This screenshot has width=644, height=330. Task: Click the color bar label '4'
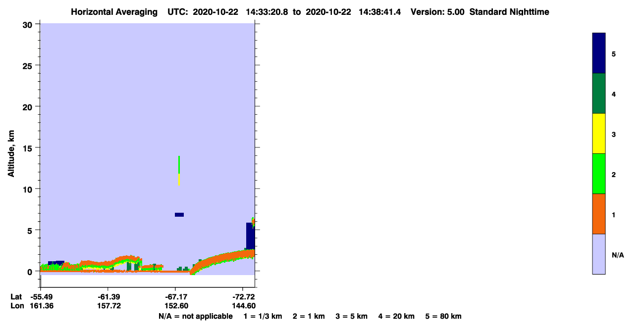(614, 94)
